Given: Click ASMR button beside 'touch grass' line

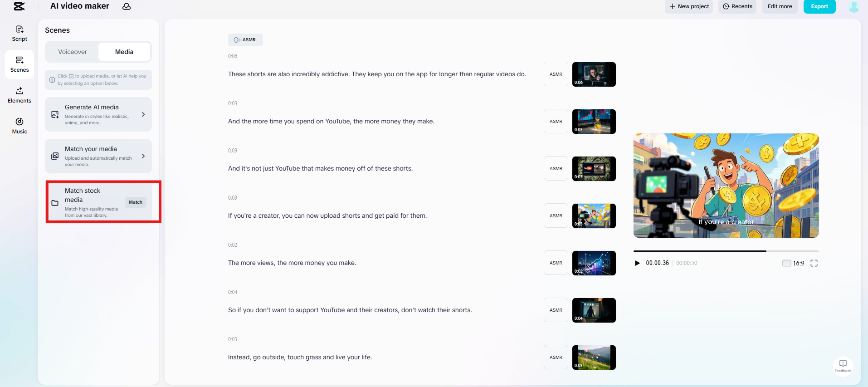Looking at the screenshot, I should pyautogui.click(x=556, y=357).
